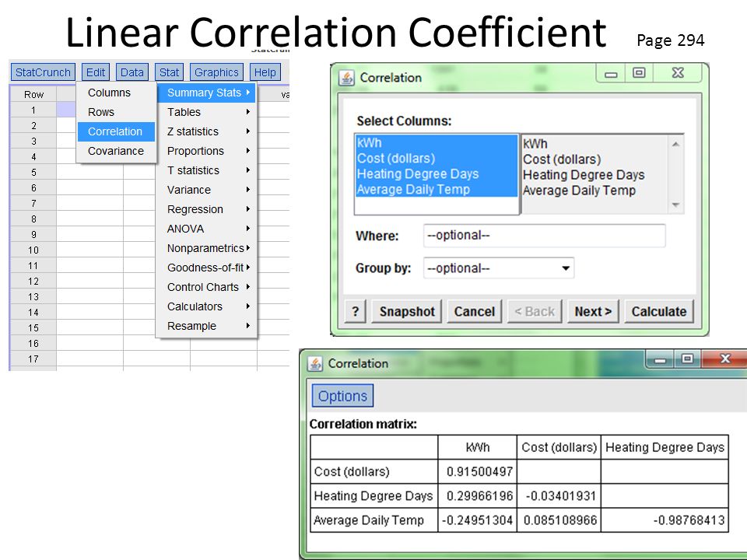The image size is (747, 560).
Task: Click the Snapshot button
Action: tap(407, 311)
